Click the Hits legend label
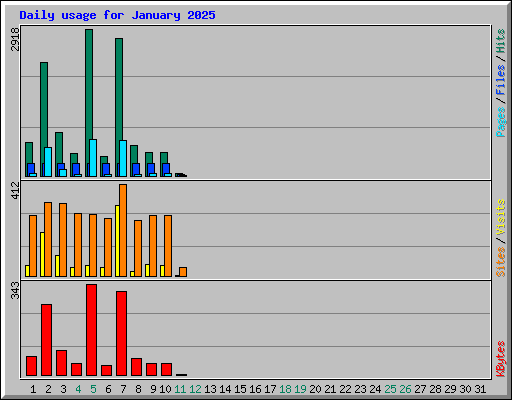Screen dimensions: 512x400 500,41
